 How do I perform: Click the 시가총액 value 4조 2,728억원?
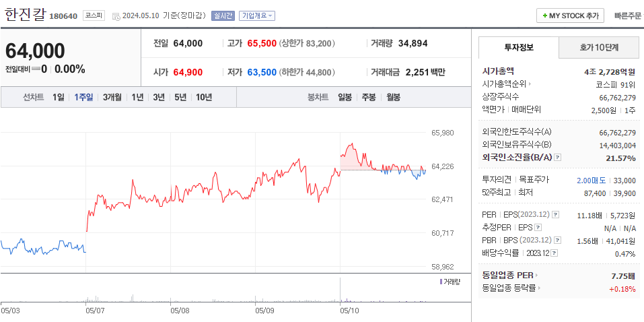tap(610, 71)
